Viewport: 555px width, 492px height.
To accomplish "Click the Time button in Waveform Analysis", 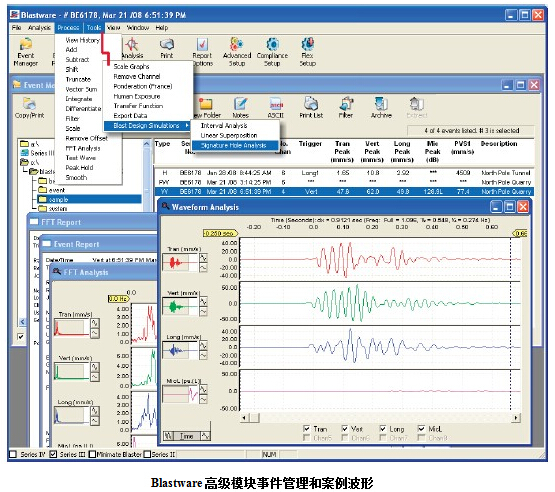I will 187,436.
